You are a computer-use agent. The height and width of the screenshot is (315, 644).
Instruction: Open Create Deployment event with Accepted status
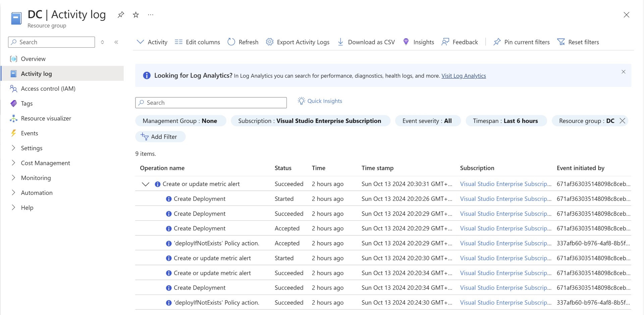200,228
